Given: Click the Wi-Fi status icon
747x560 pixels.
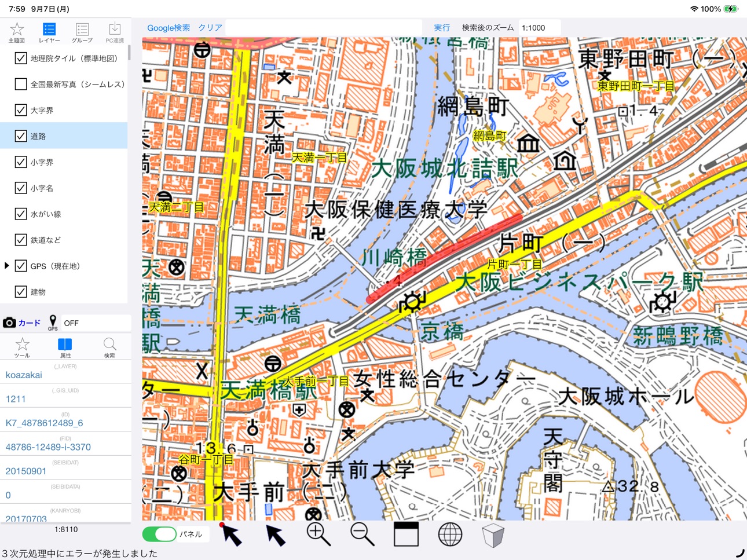Looking at the screenshot, I should [694, 9].
